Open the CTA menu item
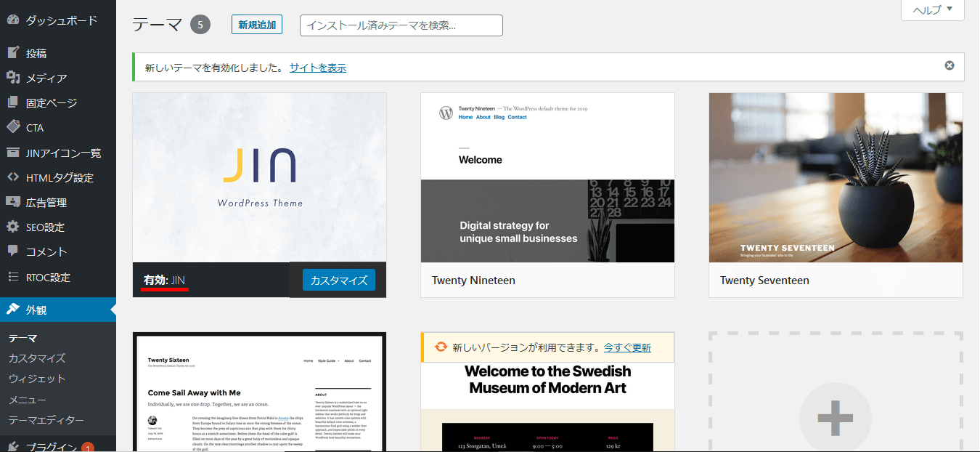The image size is (980, 452). [35, 127]
